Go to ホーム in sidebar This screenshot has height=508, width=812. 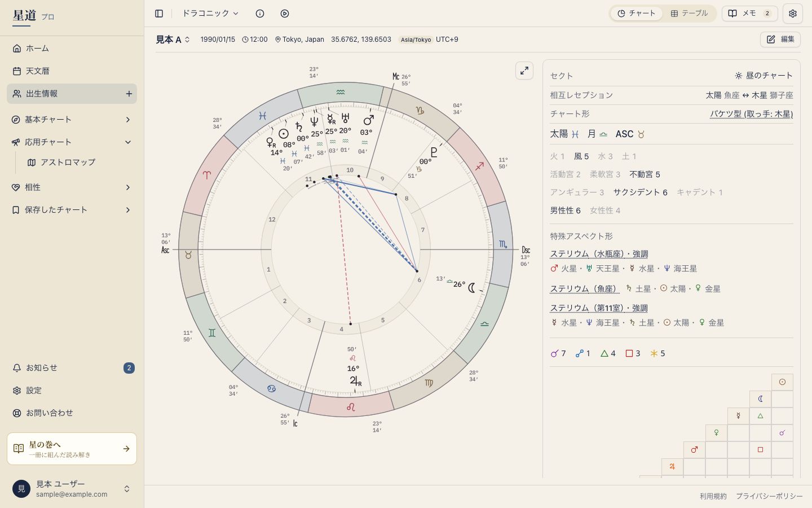72,49
